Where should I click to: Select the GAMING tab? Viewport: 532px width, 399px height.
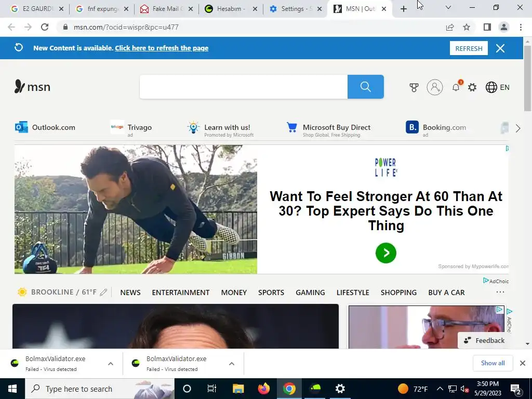tap(310, 292)
